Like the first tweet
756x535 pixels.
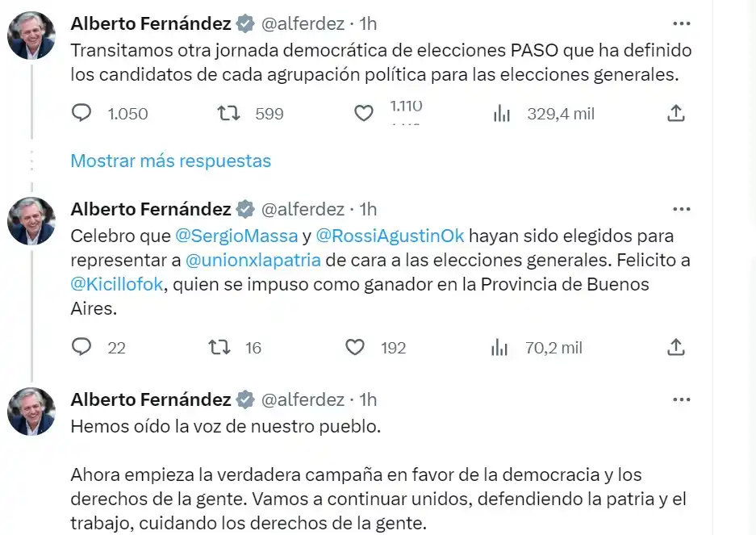(365, 114)
